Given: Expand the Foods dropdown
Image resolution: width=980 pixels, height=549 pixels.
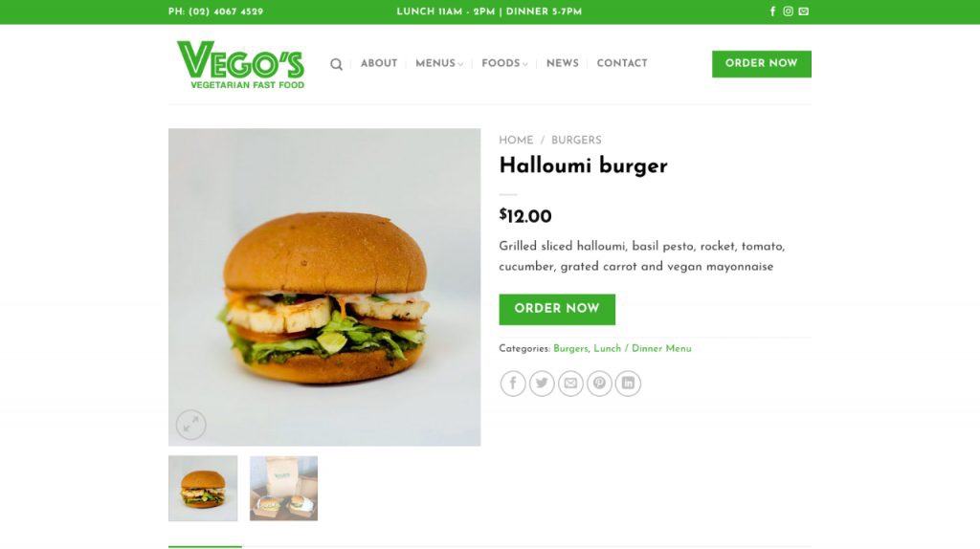Looking at the screenshot, I should tap(504, 63).
